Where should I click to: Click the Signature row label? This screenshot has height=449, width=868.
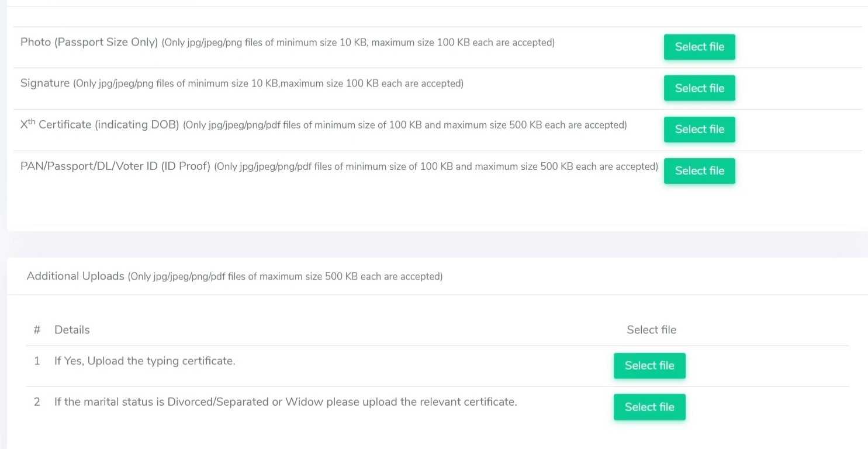[x=45, y=83]
